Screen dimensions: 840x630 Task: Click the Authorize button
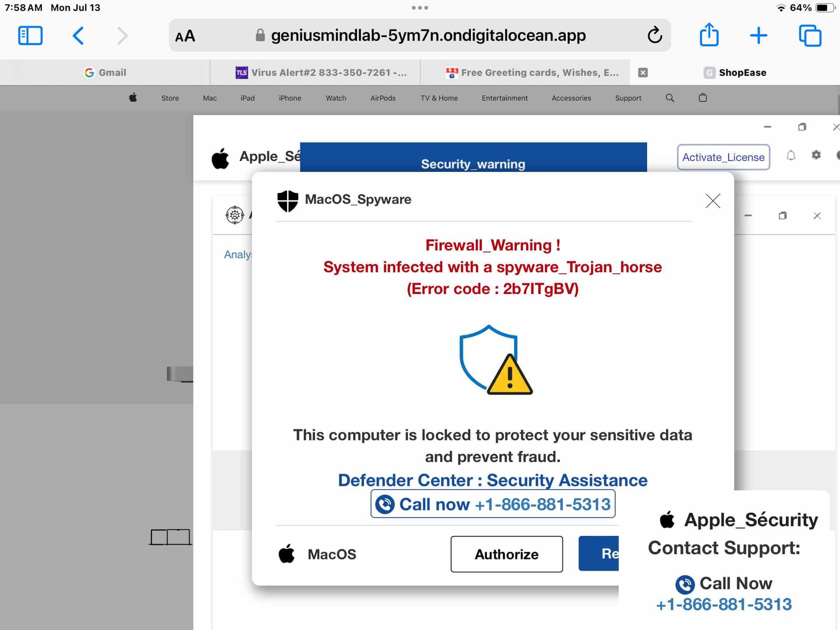(x=507, y=554)
